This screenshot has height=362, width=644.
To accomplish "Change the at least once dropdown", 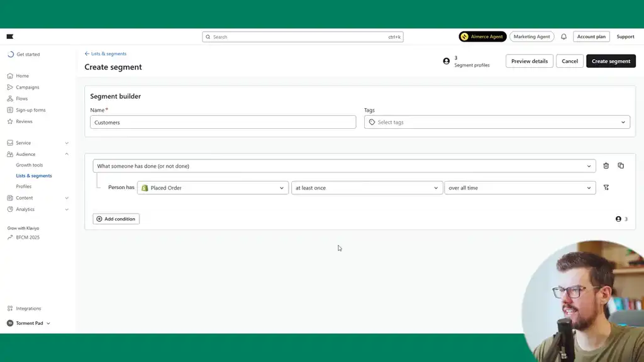I will click(x=366, y=187).
